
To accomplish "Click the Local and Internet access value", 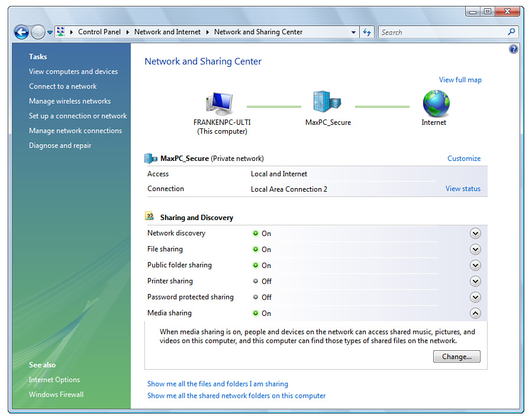I will (x=279, y=174).
